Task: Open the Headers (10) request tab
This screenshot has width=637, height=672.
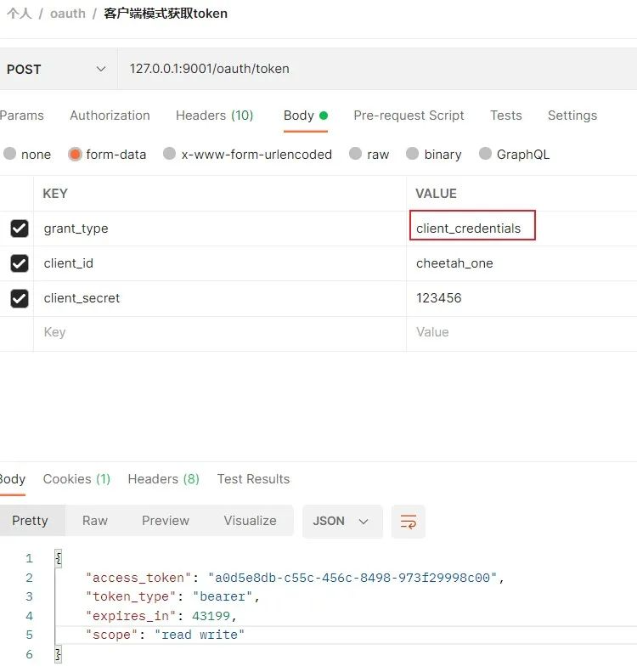Action: (214, 116)
